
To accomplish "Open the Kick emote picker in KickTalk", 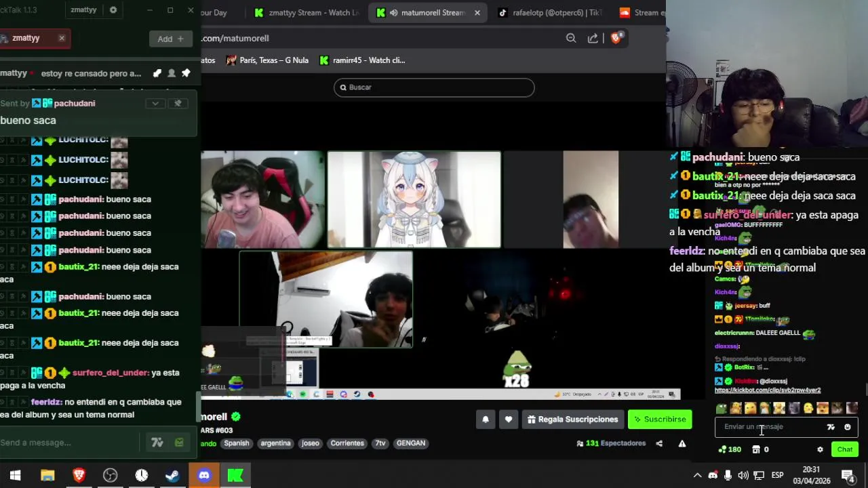I will point(179,443).
